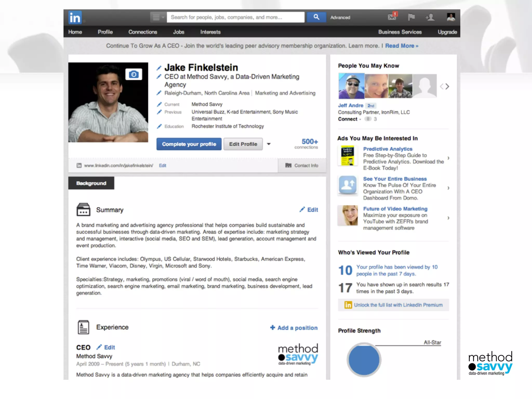Edit the Summary section
The image size is (532, 399).
tap(309, 210)
